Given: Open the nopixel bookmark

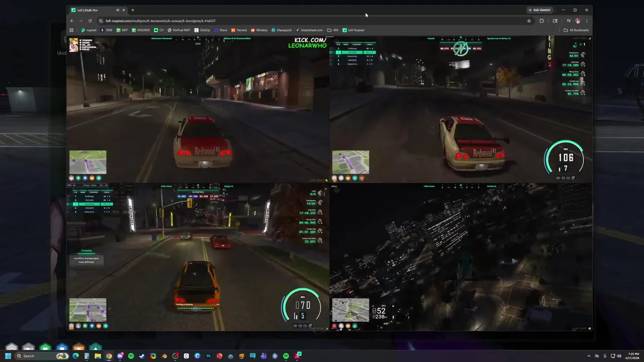Looking at the screenshot, I should point(89,30).
